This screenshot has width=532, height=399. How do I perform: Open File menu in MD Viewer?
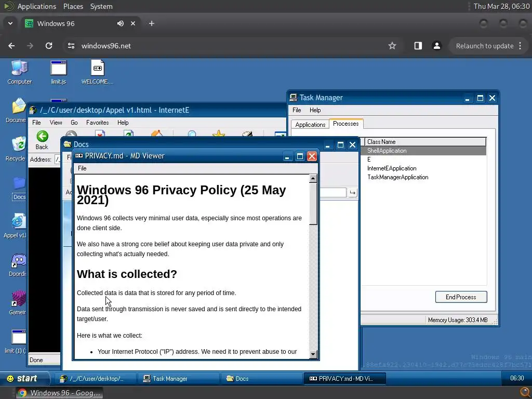click(x=82, y=168)
